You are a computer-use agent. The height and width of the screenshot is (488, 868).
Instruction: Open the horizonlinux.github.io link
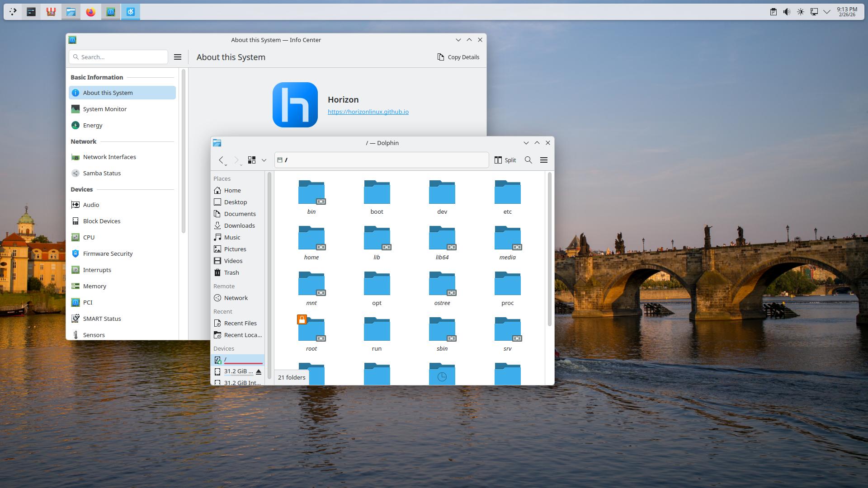click(x=368, y=112)
